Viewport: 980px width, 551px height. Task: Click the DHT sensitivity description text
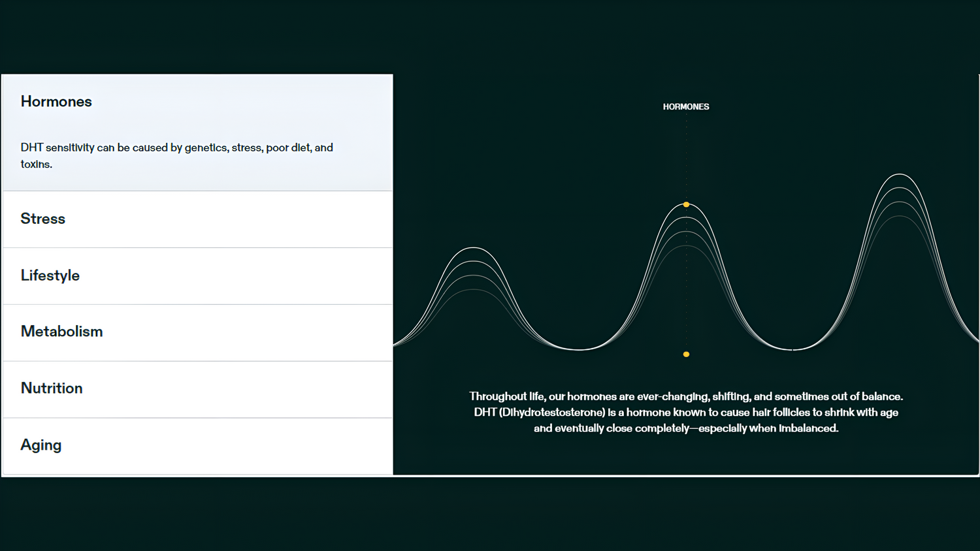176,148
